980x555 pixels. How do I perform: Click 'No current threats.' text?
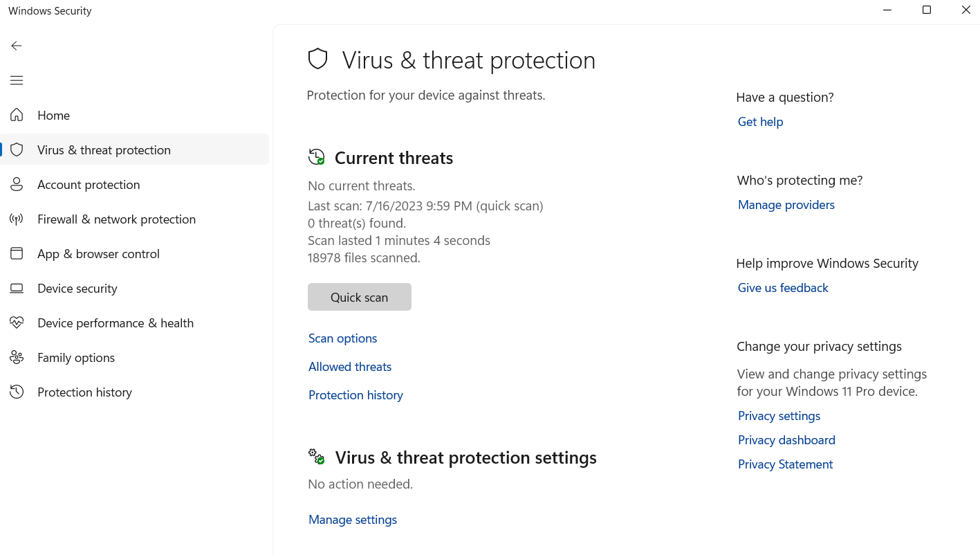[362, 186]
